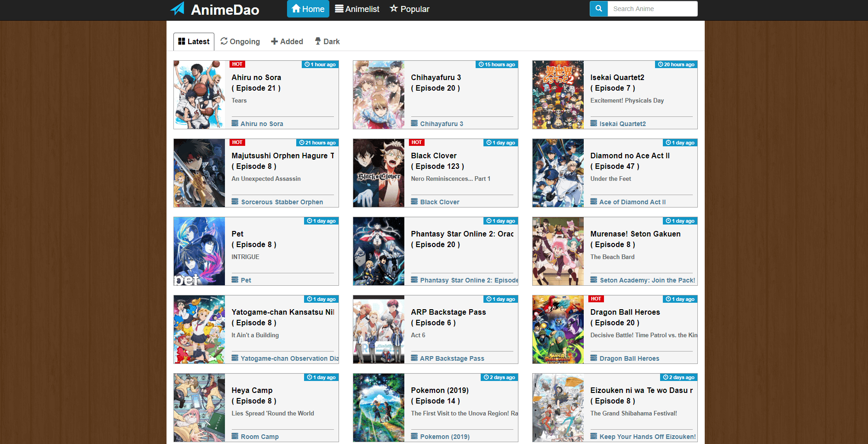Click the plus icon next to Added
This screenshot has height=444, width=868.
[x=274, y=41]
